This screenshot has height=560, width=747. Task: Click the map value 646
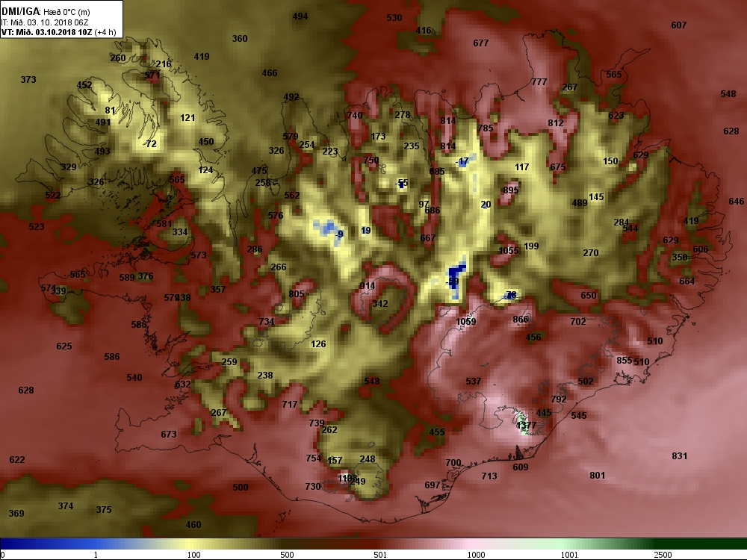coord(736,202)
